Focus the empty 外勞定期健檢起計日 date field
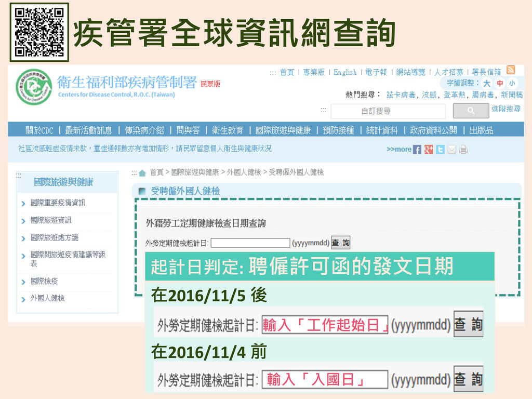Viewport: 532px width, 399px height. tap(250, 243)
